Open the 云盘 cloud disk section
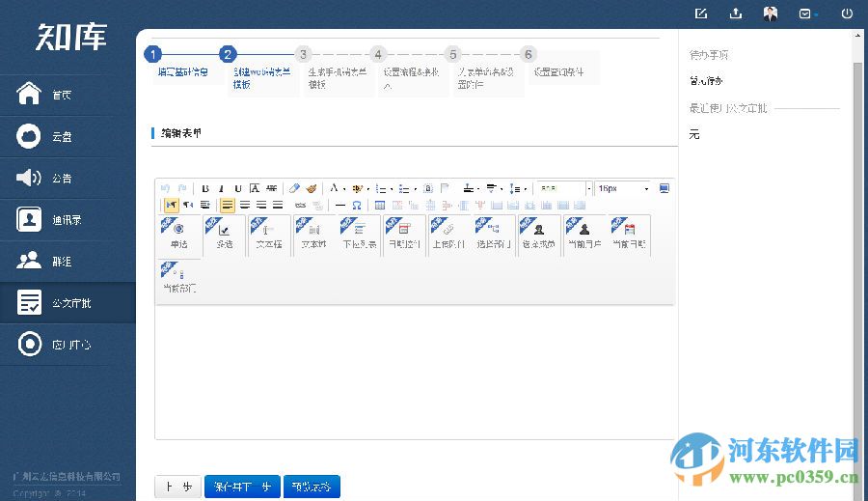 68,136
